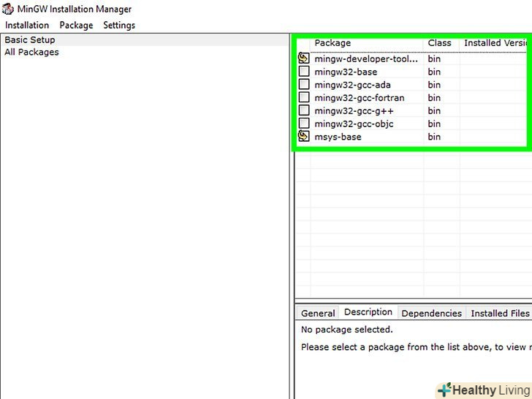Select the mingw32-gcc-ada package name

coord(352,85)
